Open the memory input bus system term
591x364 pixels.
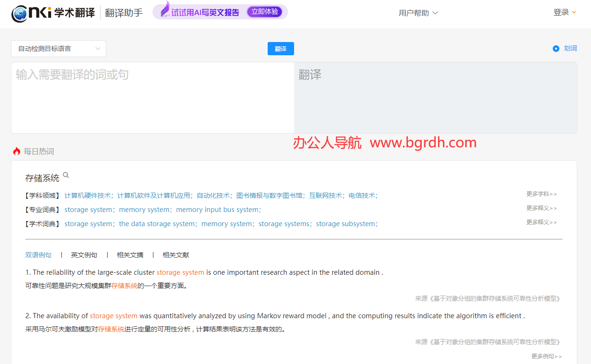(x=217, y=210)
